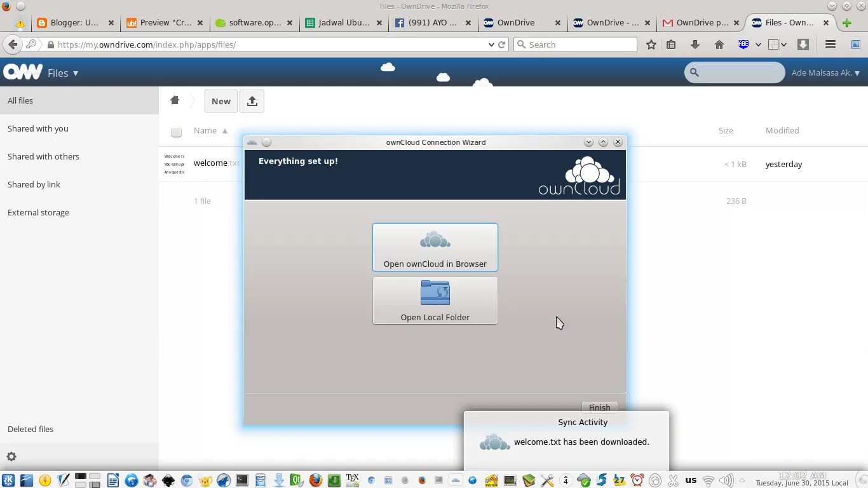This screenshot has height=488, width=868.
Task: Show bookmarks list icon in Firefox toolbar
Action: coord(672,44)
